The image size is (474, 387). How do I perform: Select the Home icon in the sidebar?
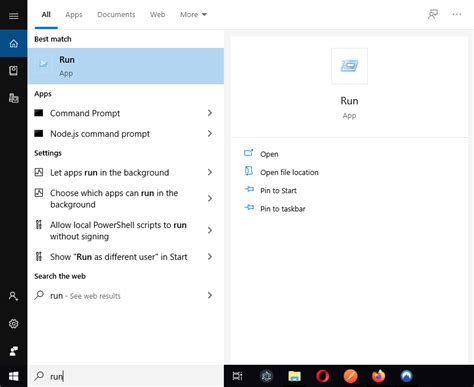13,44
